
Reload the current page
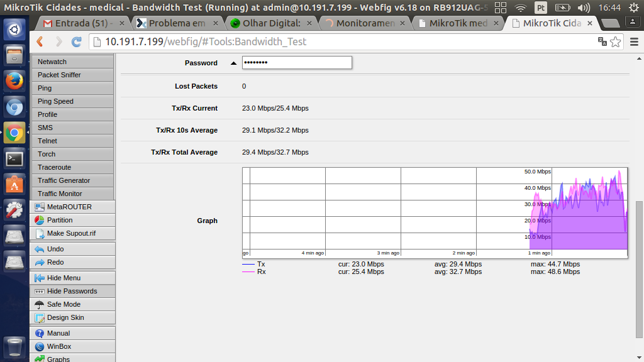coord(76,41)
